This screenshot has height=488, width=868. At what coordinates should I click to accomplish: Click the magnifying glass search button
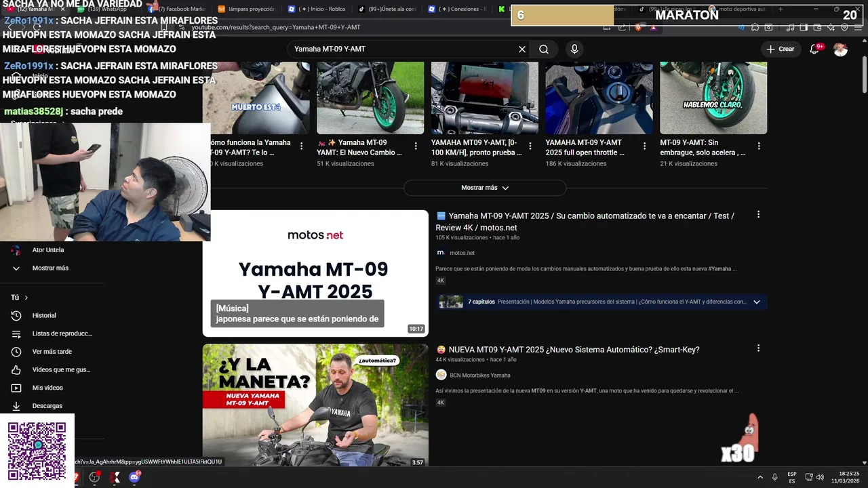[544, 49]
